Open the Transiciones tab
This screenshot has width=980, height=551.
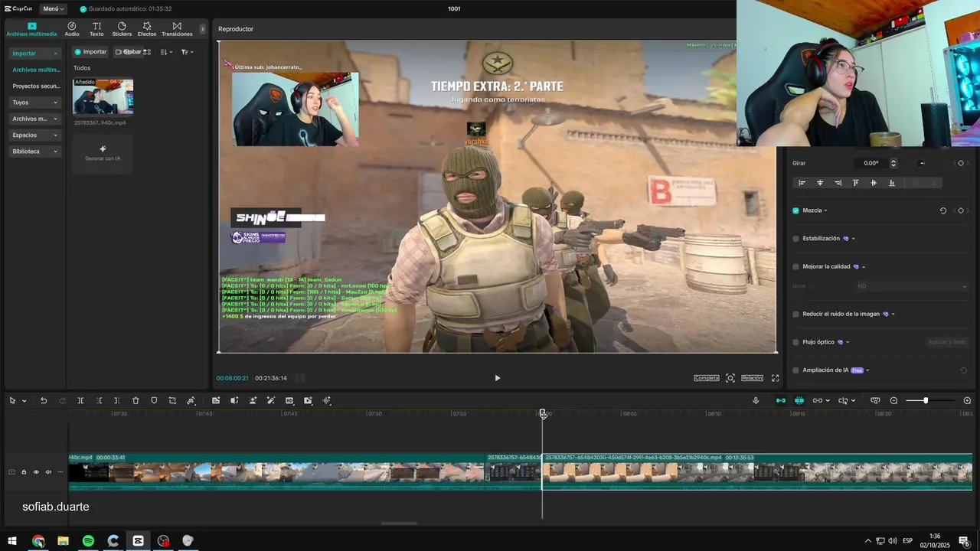click(177, 30)
